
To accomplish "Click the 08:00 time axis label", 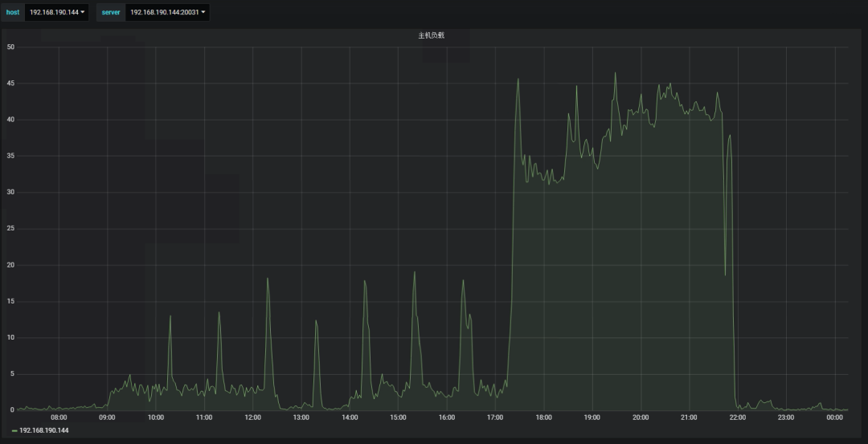I will point(59,418).
